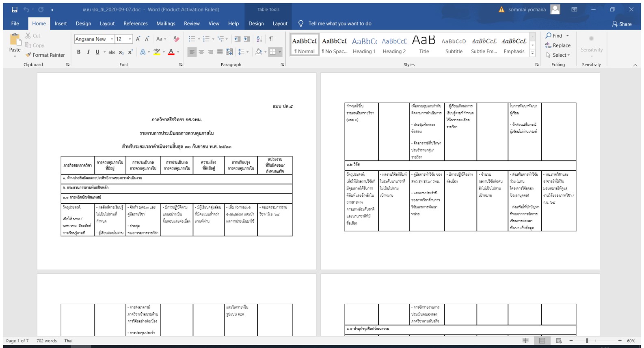644x348 pixels.
Task: Apply a bulleted list
Action: 192,39
